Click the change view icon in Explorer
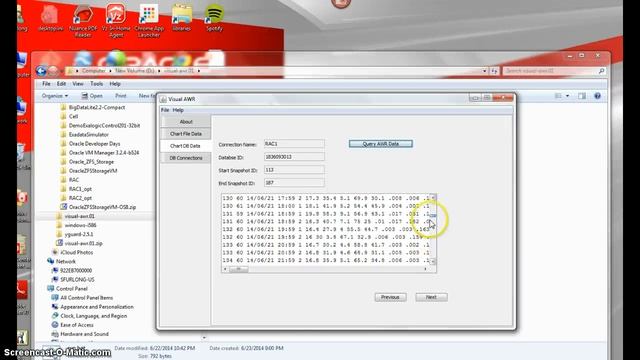This screenshot has width=640, height=360. coord(558,96)
